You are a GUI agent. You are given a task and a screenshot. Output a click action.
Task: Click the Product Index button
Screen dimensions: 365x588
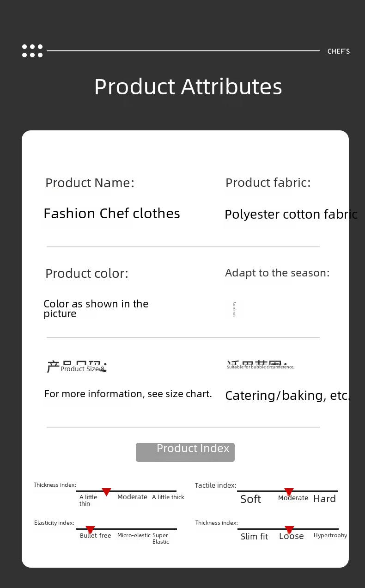(x=185, y=452)
